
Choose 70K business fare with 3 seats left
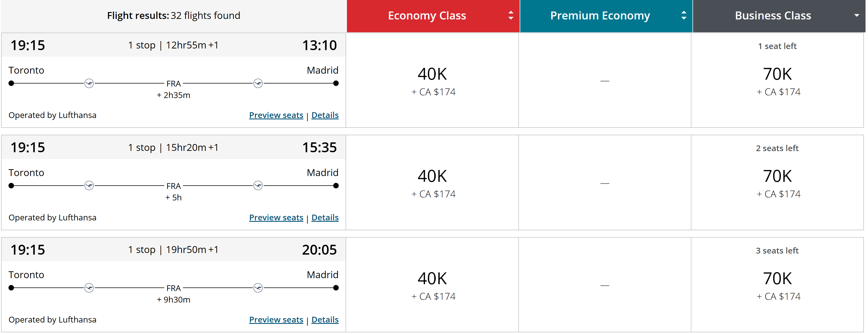point(777,285)
